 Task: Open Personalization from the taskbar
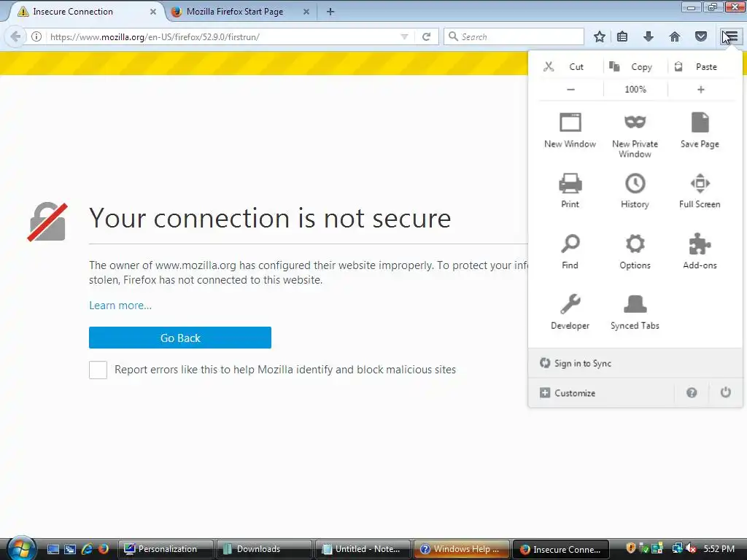(x=166, y=549)
